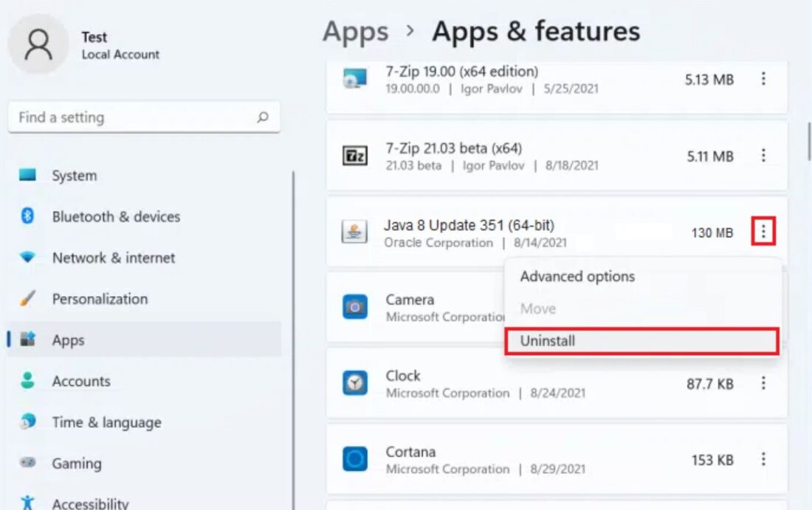Click the Time & language clock icon
This screenshot has width=812, height=510.
tap(28, 422)
